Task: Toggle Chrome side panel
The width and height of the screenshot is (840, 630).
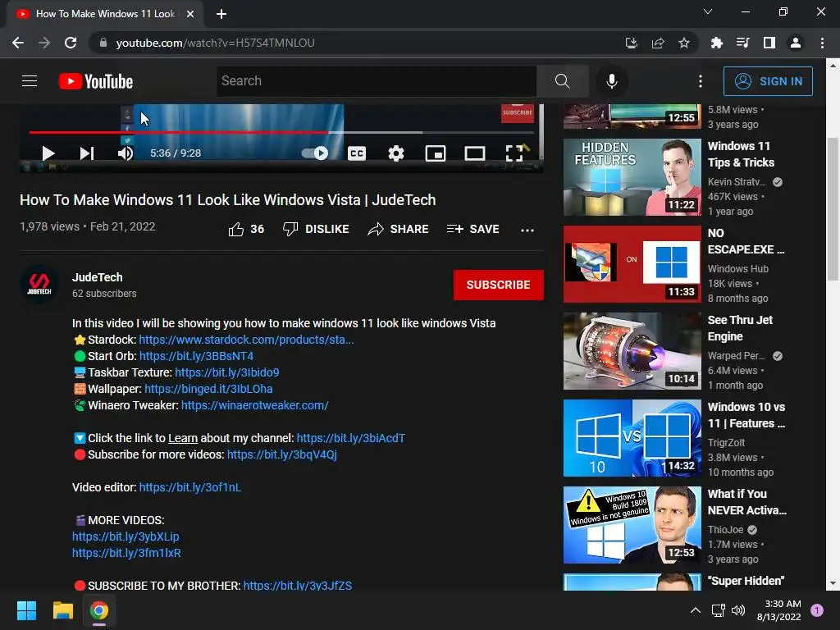Action: [769, 43]
